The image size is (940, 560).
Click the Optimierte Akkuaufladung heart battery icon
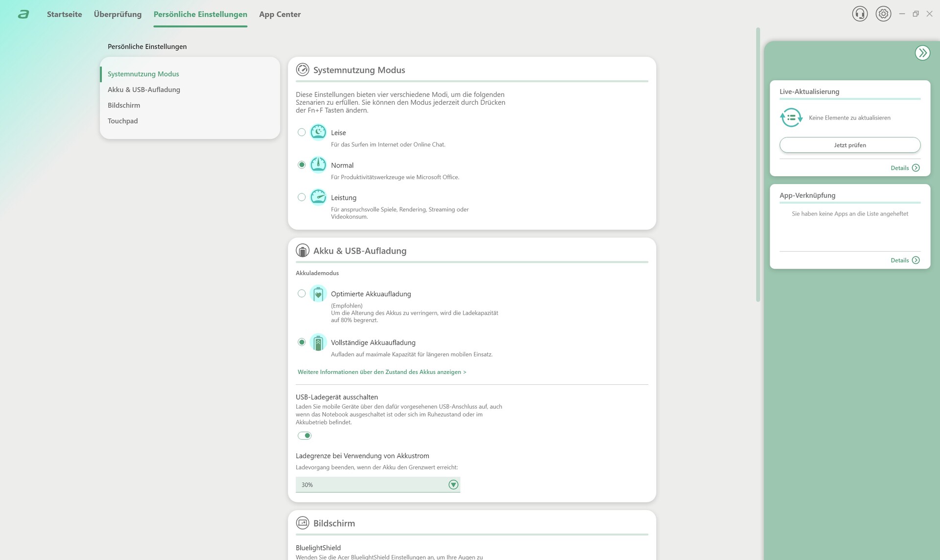pyautogui.click(x=318, y=294)
